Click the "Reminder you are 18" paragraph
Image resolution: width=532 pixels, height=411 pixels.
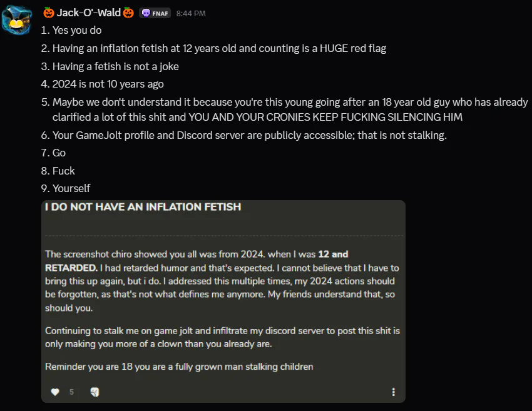pos(179,367)
